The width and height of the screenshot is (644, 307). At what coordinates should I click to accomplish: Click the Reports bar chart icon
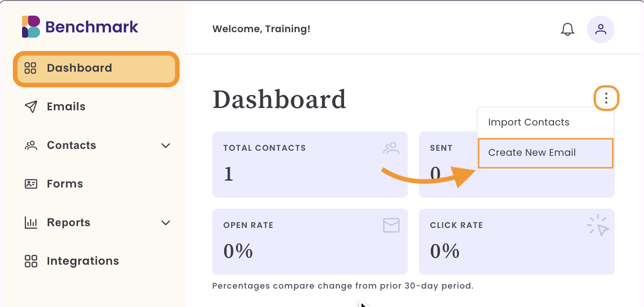coord(30,222)
